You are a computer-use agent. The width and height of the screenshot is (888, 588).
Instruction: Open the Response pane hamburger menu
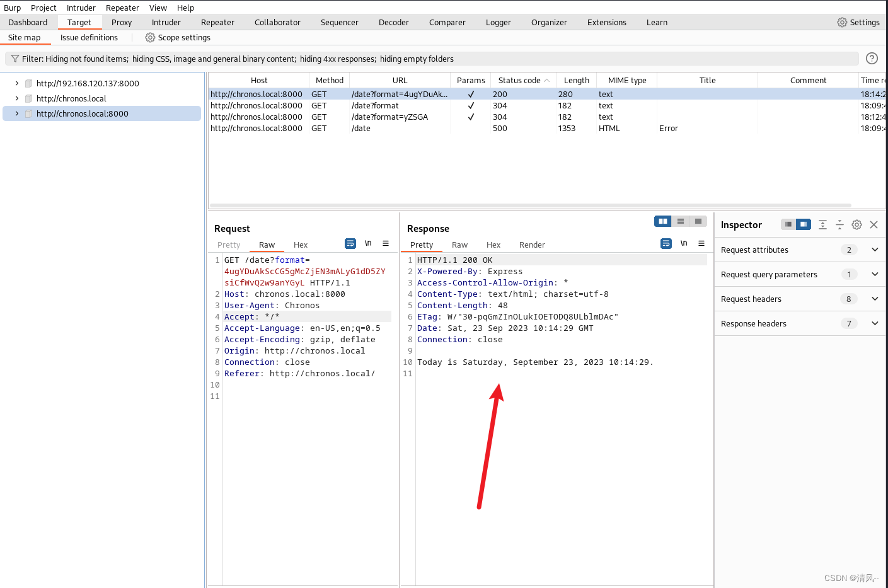pos(701,243)
